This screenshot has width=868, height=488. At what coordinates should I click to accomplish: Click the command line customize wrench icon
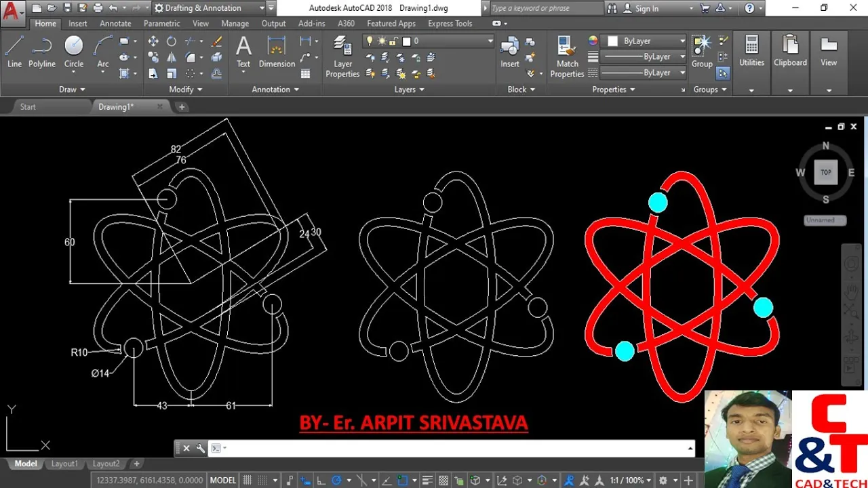[x=200, y=448]
